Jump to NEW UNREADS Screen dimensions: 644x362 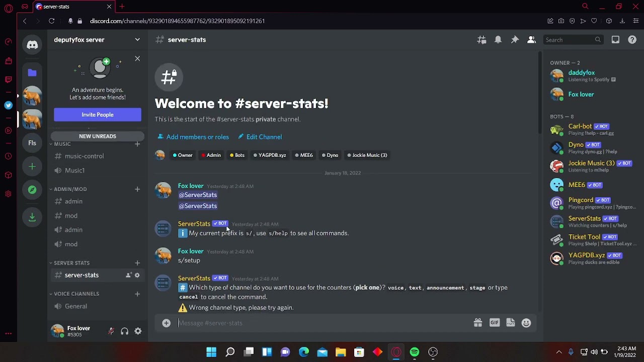click(x=98, y=136)
